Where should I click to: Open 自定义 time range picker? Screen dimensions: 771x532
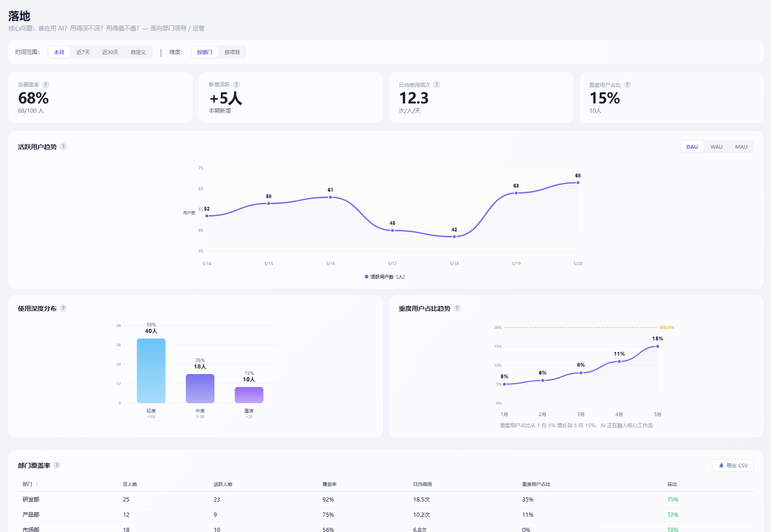(139, 52)
